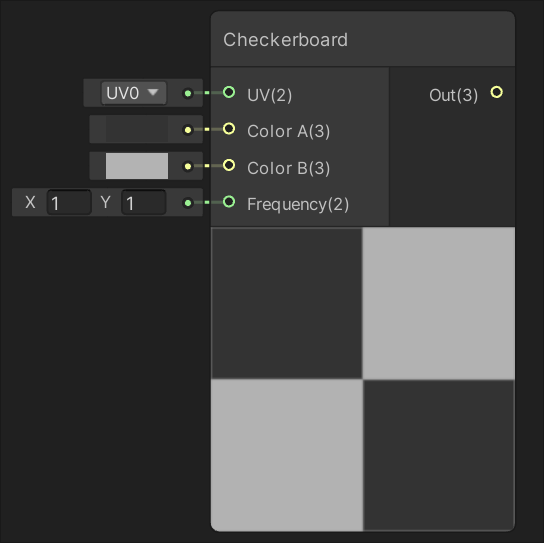Click the Color B(3) input port
Viewport: 544px width, 543px height.
pyautogui.click(x=229, y=165)
